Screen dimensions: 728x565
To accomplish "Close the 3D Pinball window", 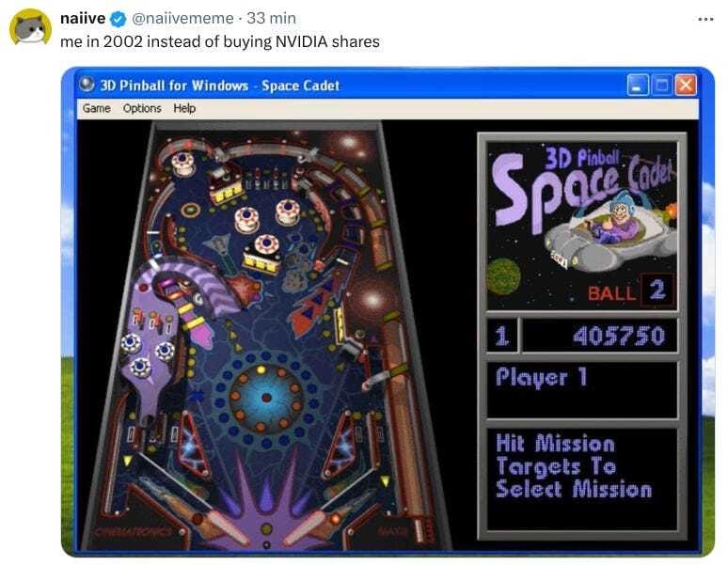I will (686, 86).
